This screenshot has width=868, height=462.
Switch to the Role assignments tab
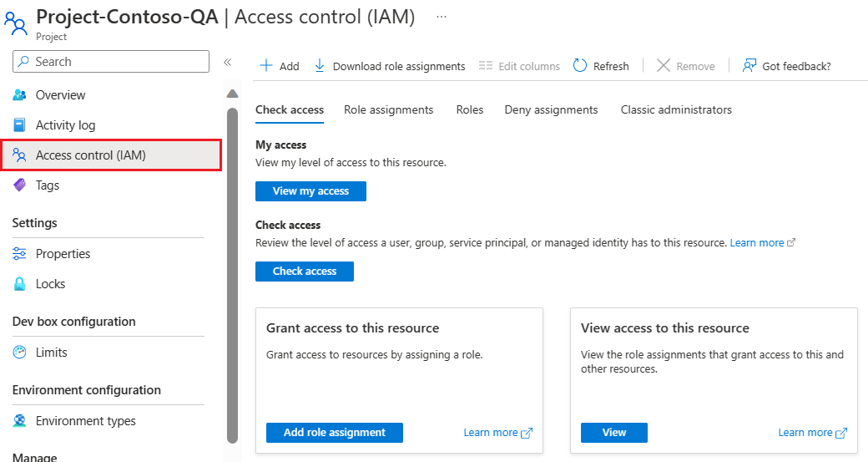[x=389, y=109]
